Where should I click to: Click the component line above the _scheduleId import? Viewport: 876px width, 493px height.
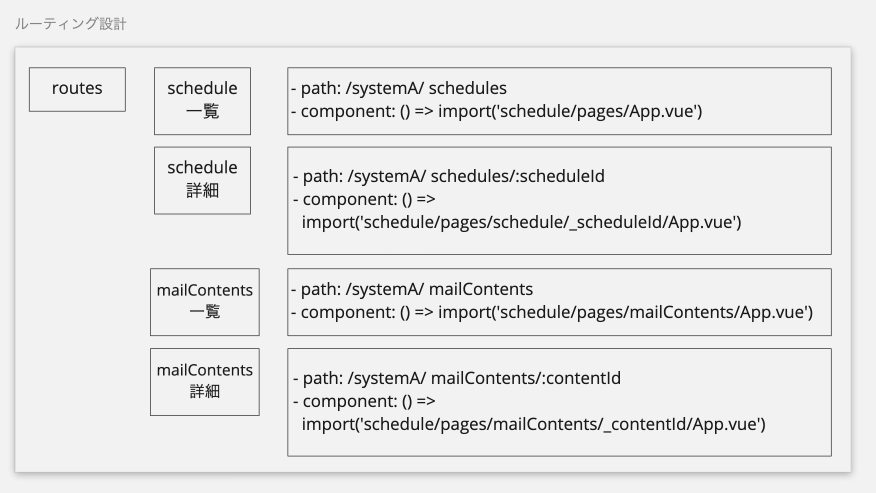tap(365, 198)
